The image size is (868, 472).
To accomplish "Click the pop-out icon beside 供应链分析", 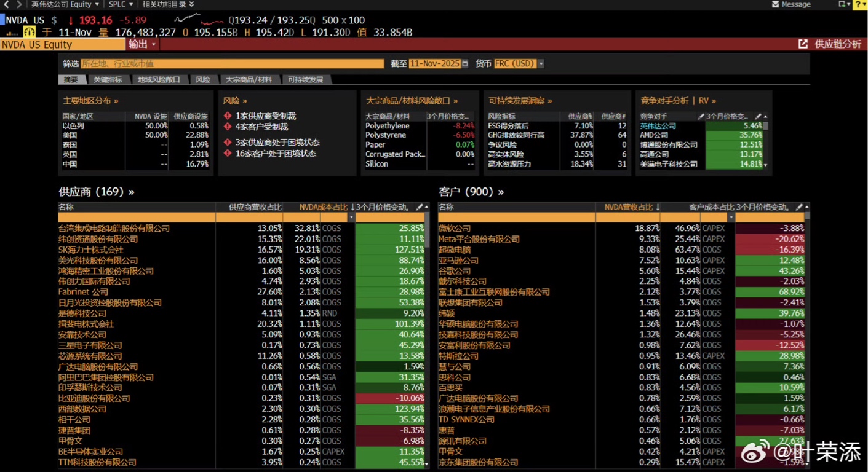I will coord(803,44).
